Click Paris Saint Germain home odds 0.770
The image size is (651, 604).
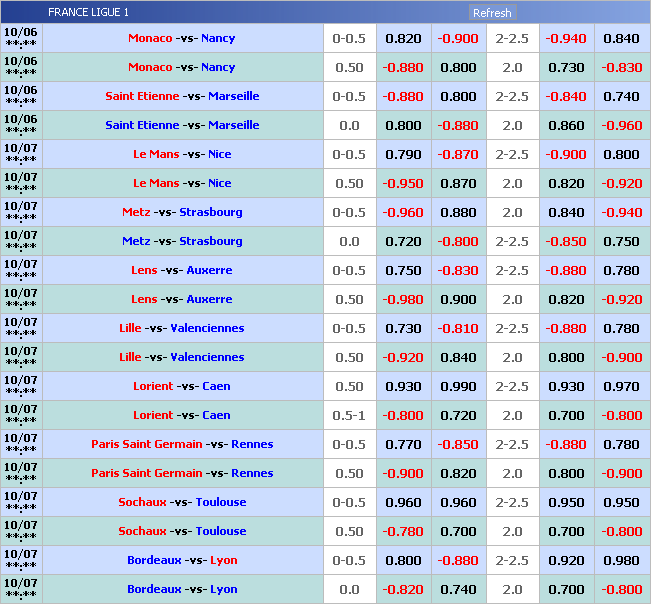click(403, 444)
